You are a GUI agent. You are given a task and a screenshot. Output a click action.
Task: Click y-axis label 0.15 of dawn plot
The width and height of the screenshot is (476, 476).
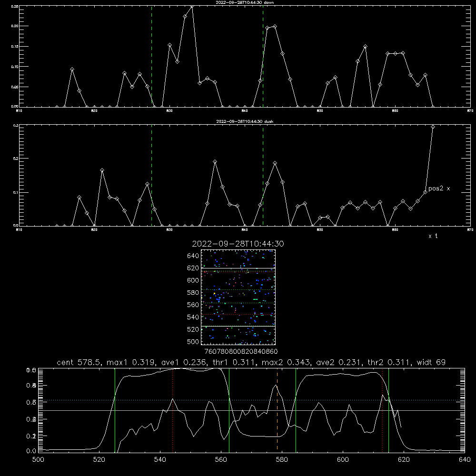(x=15, y=47)
